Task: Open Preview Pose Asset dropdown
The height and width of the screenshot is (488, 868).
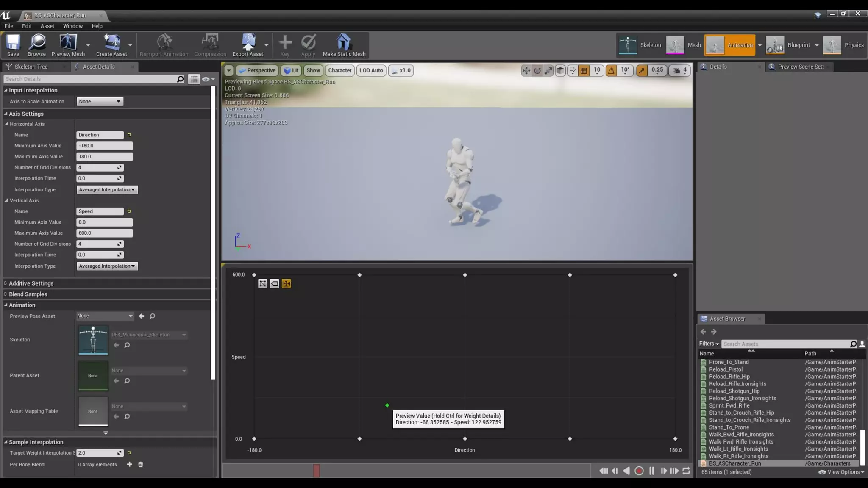Action: pyautogui.click(x=105, y=316)
